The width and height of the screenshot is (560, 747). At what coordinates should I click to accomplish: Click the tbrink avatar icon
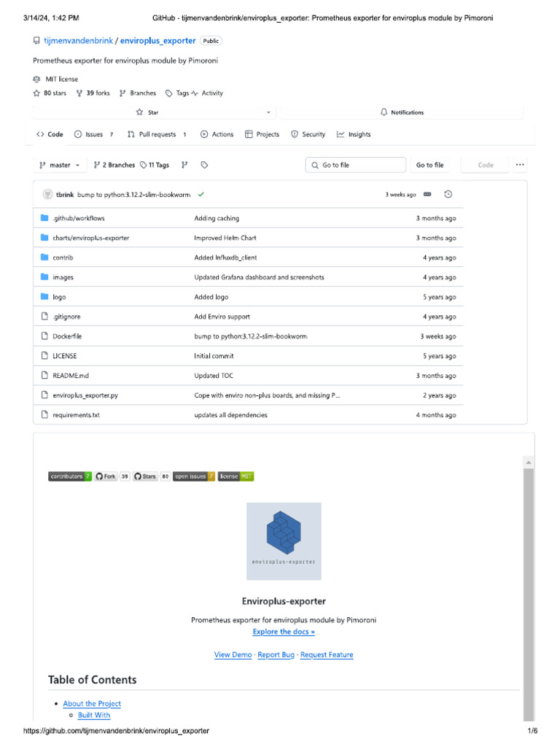(47, 194)
